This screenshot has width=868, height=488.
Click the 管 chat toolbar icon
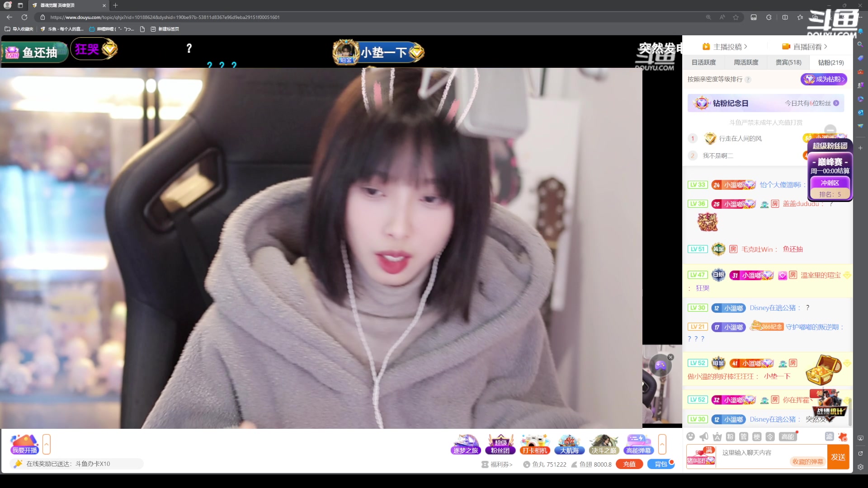[744, 436]
